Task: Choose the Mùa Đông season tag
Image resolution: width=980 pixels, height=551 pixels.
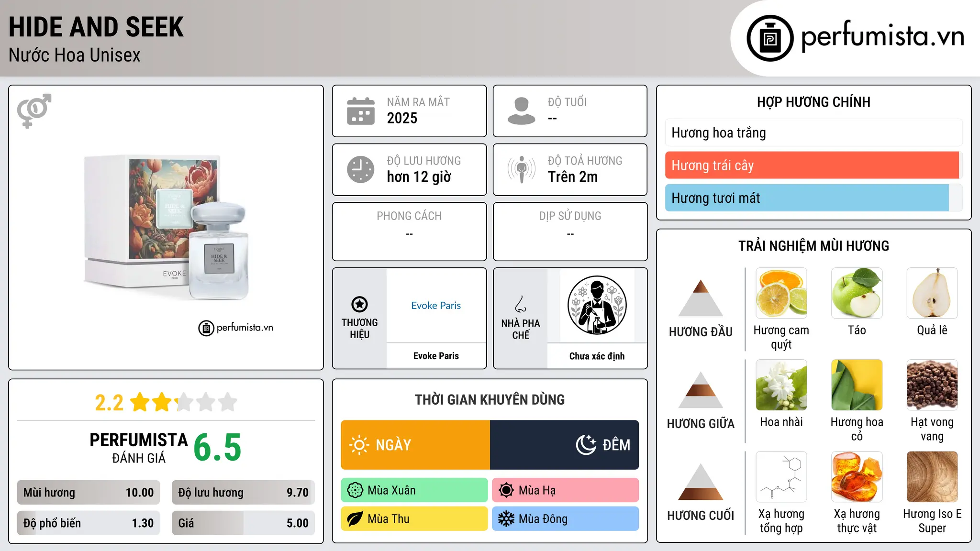Action: tap(566, 519)
